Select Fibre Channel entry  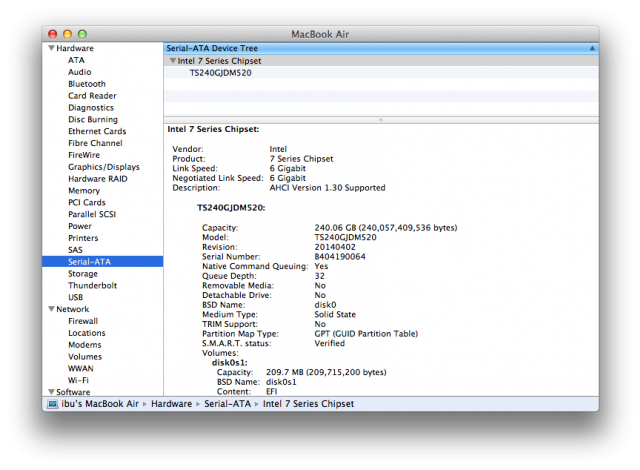pos(95,143)
